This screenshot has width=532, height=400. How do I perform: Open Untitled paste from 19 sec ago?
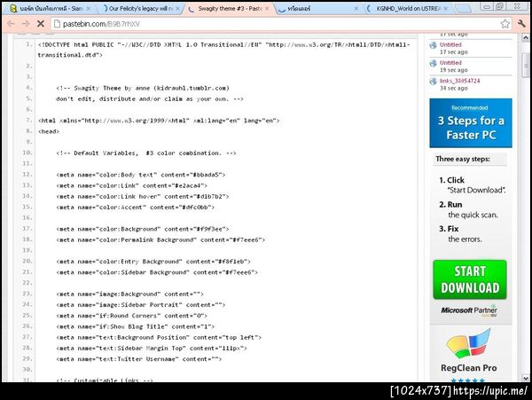[450, 63]
